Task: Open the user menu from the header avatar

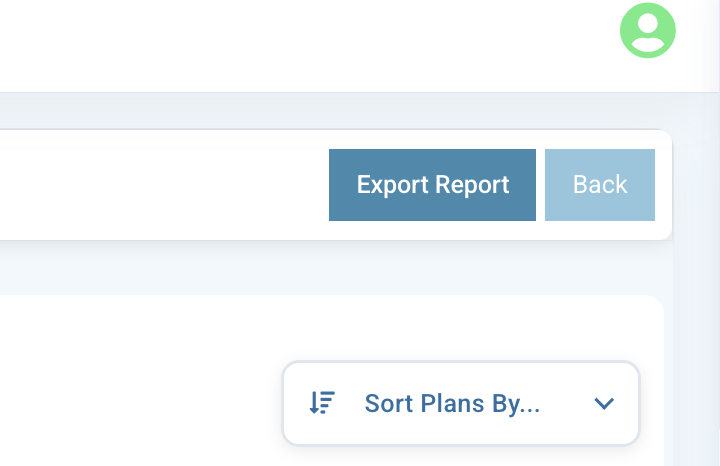Action: pyautogui.click(x=648, y=30)
